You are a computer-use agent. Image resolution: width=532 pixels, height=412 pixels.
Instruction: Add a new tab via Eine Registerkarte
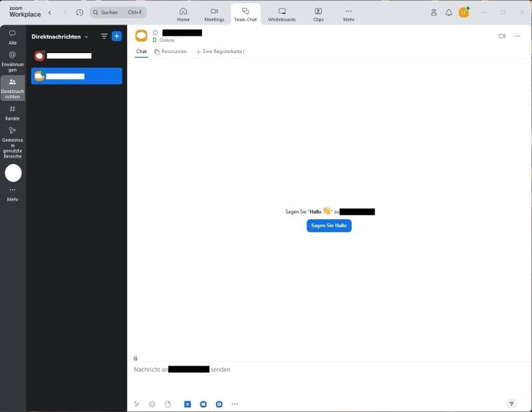220,51
